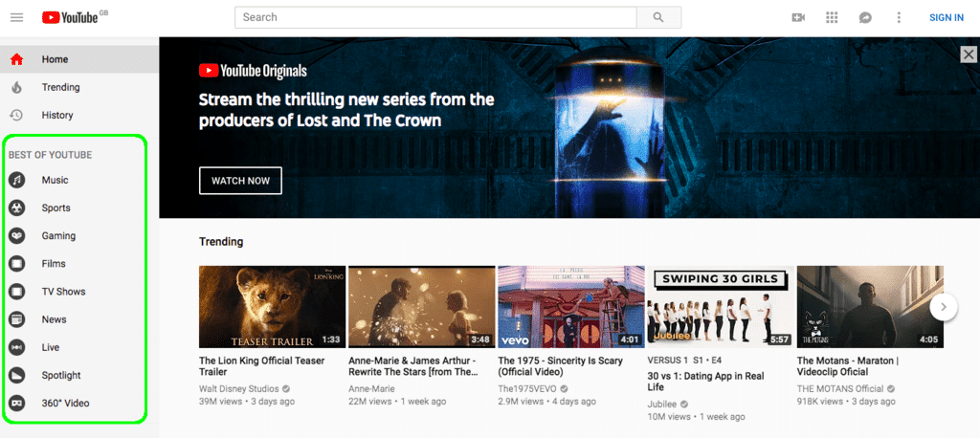Open the three-dot settings menu

pos(899,17)
